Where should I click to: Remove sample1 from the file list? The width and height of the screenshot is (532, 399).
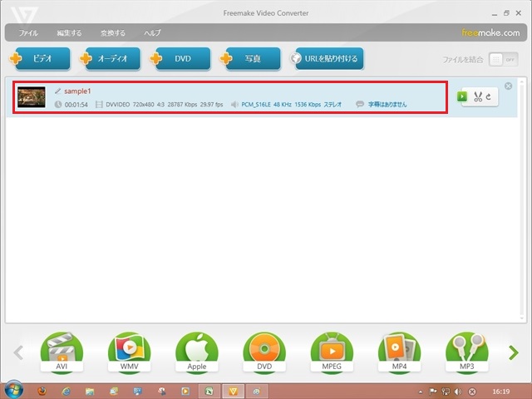tap(508, 86)
